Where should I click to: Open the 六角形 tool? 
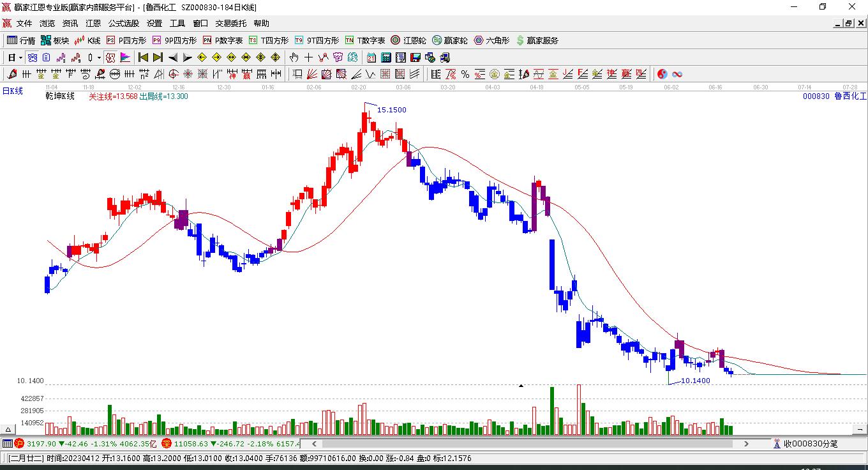(x=491, y=40)
